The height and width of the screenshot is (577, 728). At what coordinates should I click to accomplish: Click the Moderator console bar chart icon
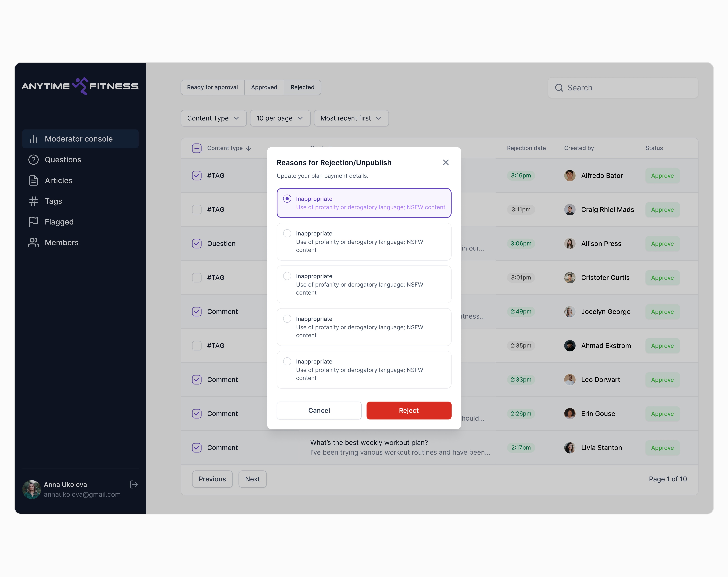click(x=33, y=139)
